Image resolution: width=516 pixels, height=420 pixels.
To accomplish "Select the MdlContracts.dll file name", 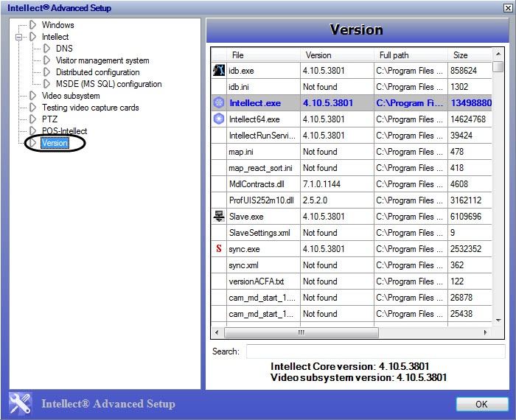I will coord(257,184).
